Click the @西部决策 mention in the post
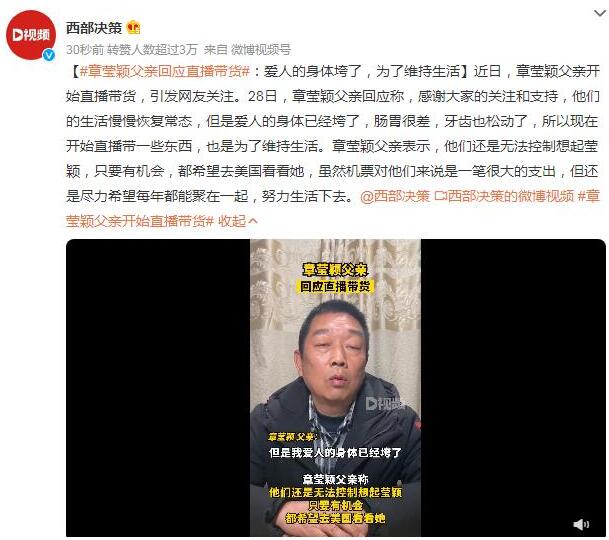 (x=395, y=196)
